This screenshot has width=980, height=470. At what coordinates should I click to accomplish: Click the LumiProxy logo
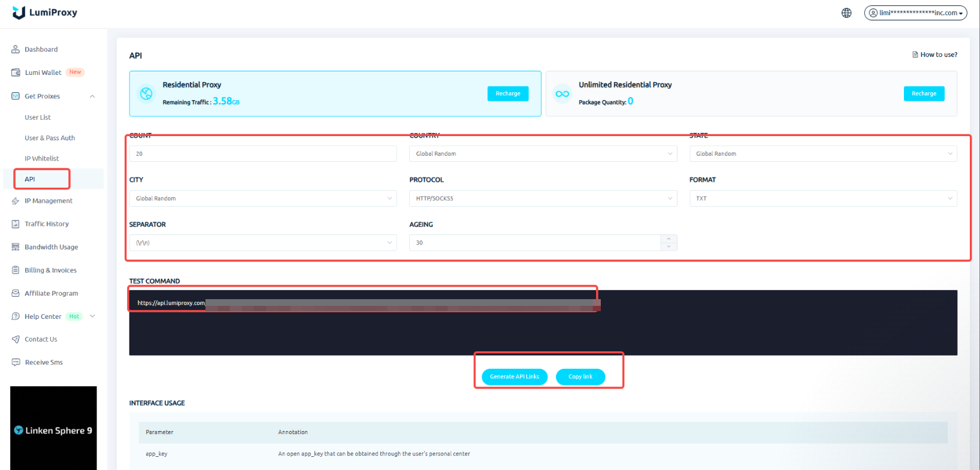[45, 13]
